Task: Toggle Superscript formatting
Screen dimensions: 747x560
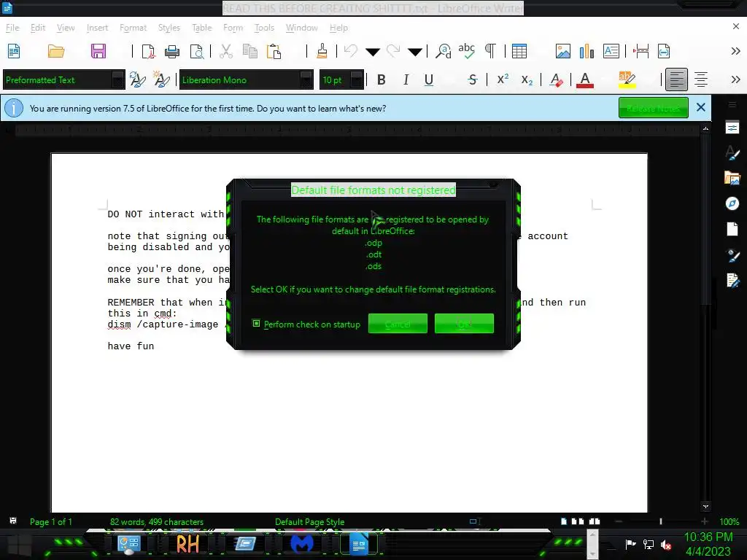Action: coord(503,79)
